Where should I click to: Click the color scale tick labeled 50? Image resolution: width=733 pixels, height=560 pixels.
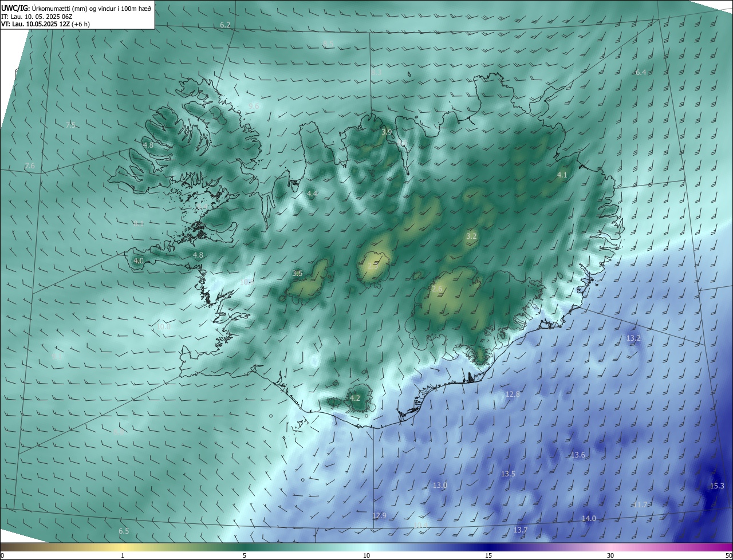(728, 555)
